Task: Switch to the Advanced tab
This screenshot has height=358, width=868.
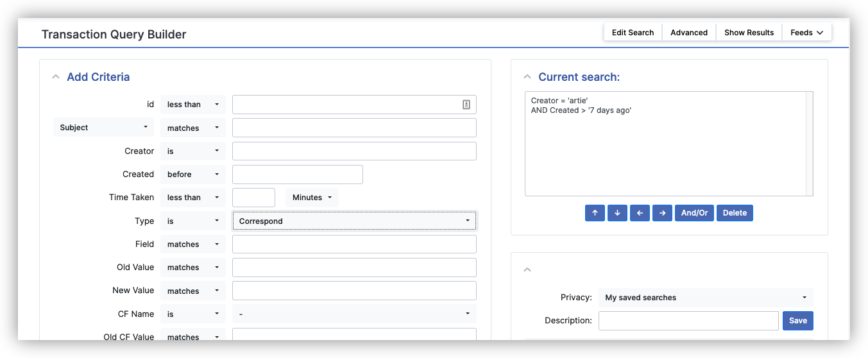Action: (689, 33)
